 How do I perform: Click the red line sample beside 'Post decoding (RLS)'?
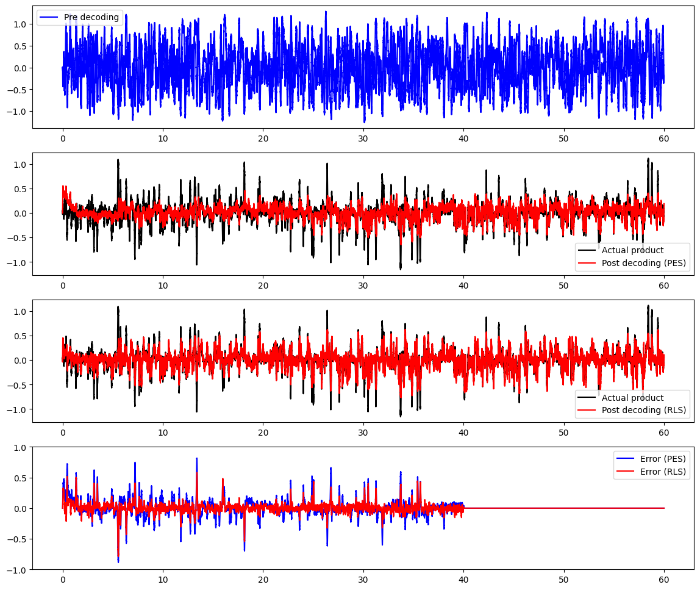point(587,410)
